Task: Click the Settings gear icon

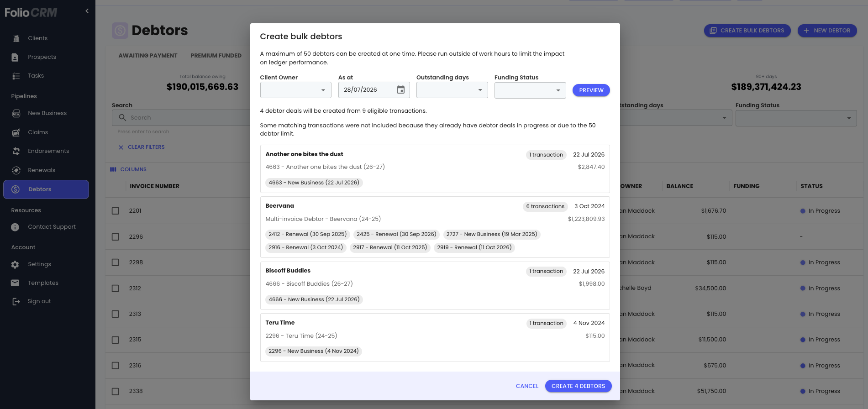Action: click(15, 264)
